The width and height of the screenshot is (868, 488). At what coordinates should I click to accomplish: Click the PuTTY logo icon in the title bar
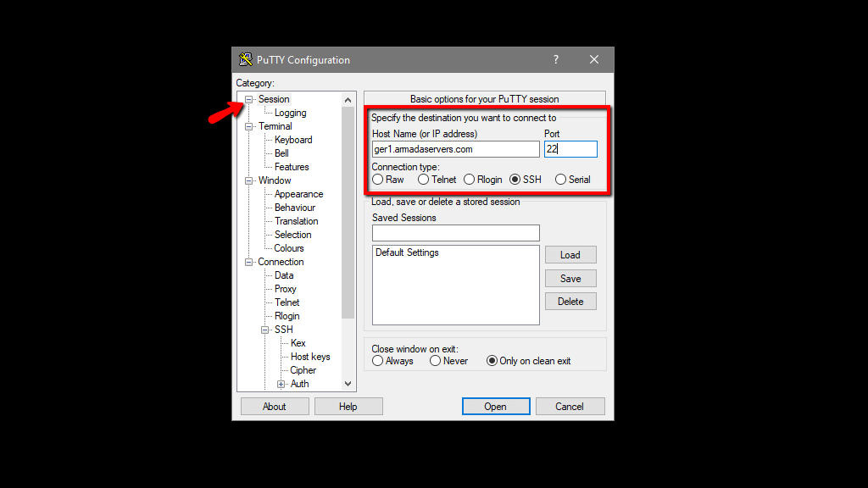point(246,59)
